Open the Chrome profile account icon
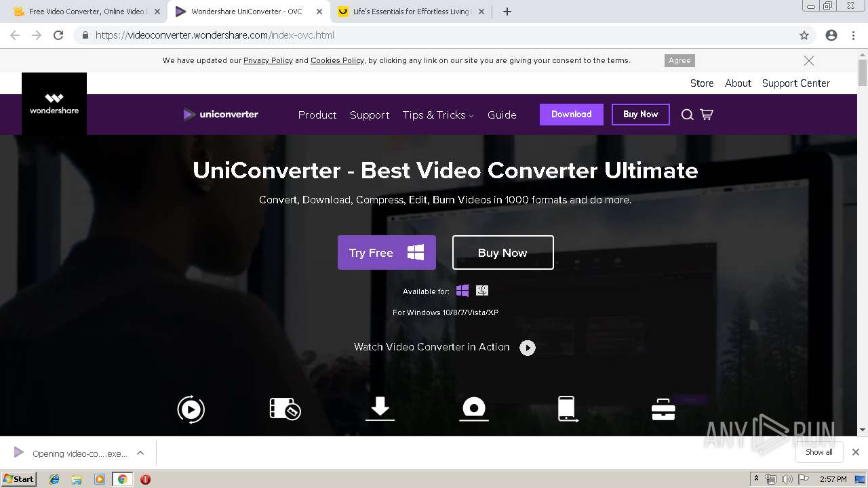 click(831, 35)
